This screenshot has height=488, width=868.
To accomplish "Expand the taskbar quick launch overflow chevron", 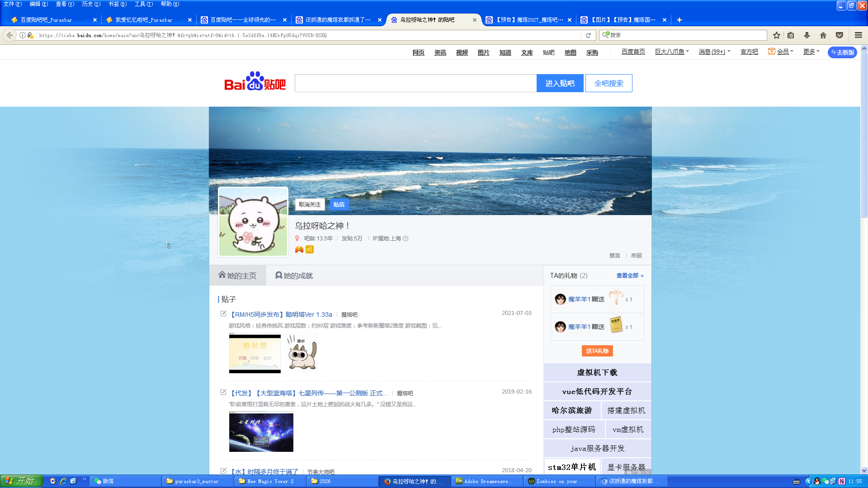I will (85, 479).
